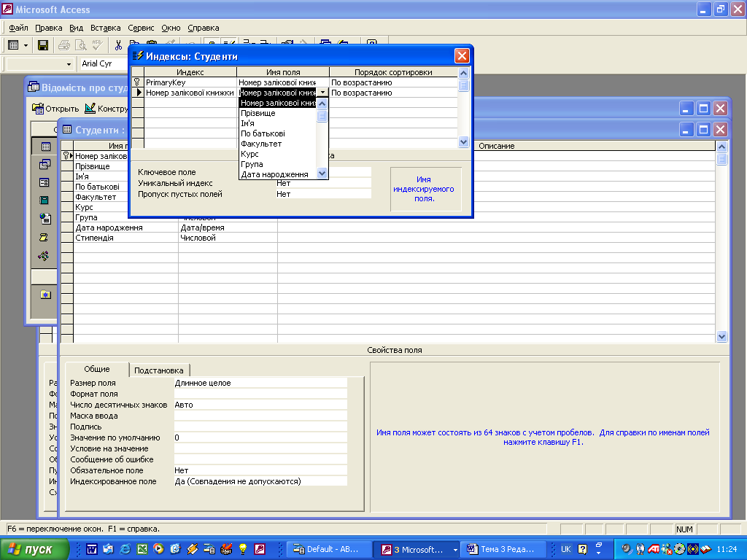Launch Access from quick launch key icon

click(260, 549)
